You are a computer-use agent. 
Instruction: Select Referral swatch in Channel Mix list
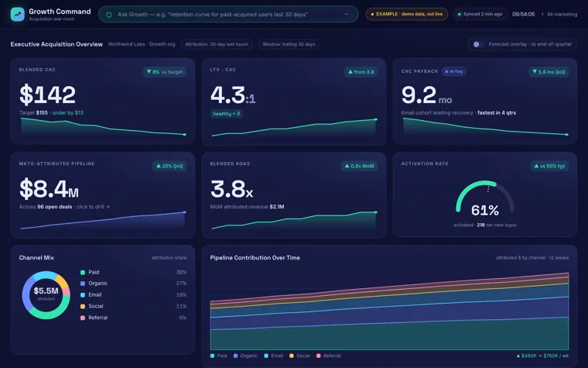pos(83,318)
